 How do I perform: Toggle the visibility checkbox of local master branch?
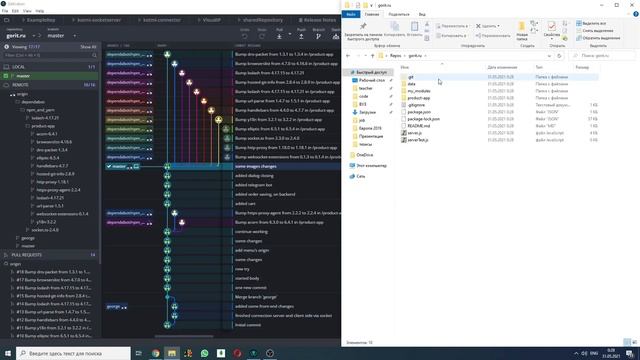tap(6, 76)
